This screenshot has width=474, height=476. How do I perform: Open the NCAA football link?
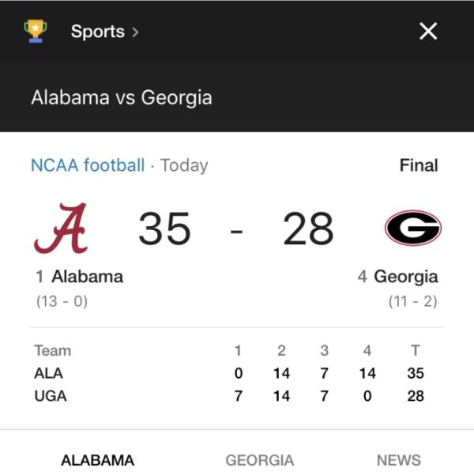point(88,165)
